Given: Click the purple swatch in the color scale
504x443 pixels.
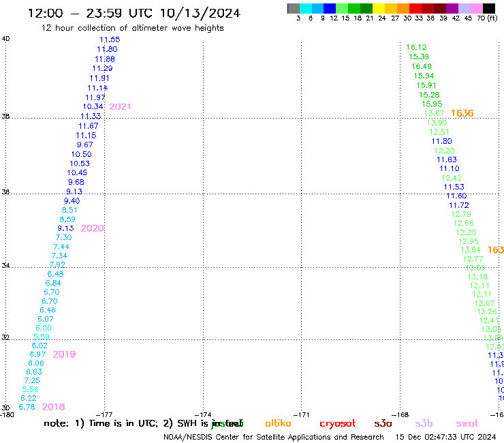Looking at the screenshot, I should coord(452,8).
